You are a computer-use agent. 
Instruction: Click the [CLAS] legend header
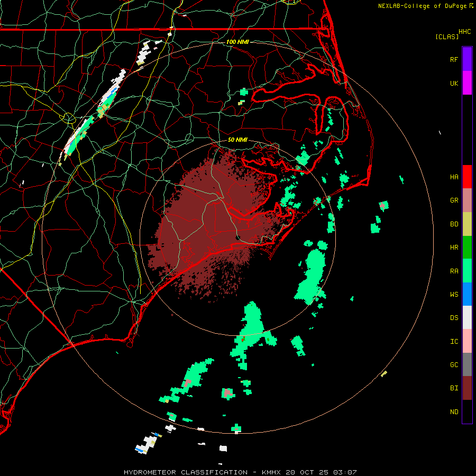pyautogui.click(x=447, y=36)
